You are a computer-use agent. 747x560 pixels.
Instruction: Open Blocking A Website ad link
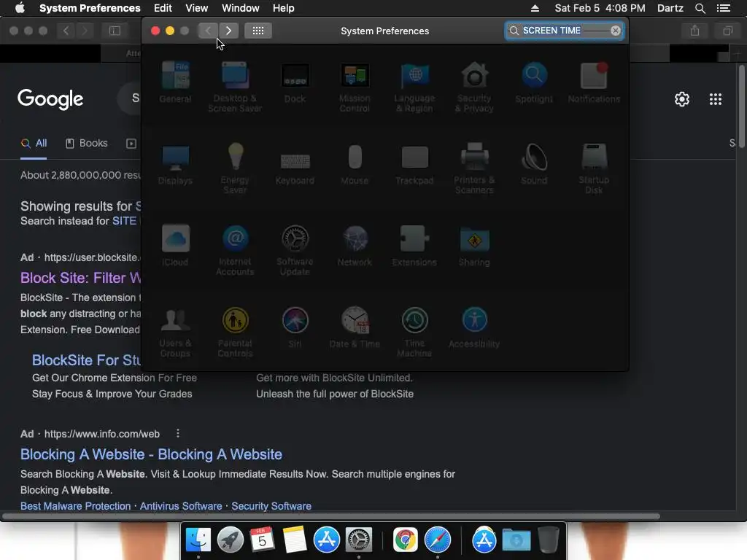point(151,454)
